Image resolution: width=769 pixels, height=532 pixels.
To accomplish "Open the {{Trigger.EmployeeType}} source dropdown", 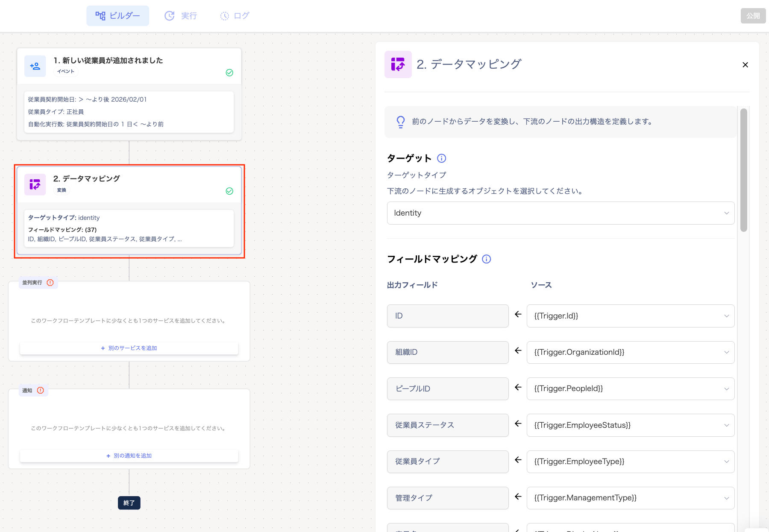I will pyautogui.click(x=631, y=462).
